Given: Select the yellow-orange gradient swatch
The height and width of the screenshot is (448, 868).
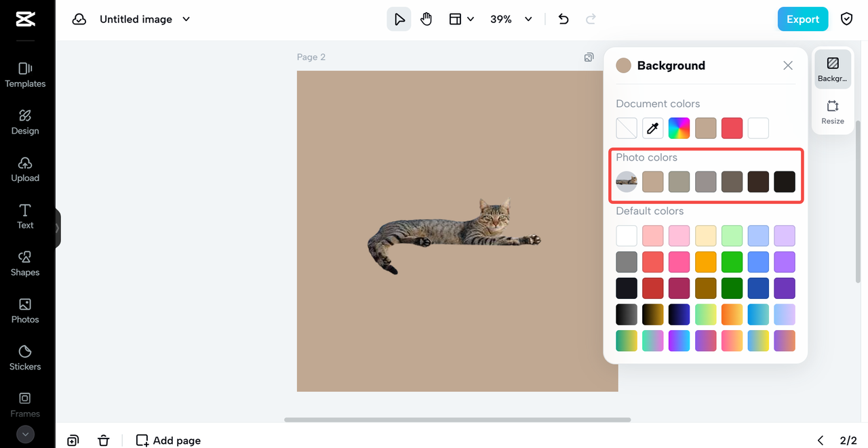Looking at the screenshot, I should (732, 314).
